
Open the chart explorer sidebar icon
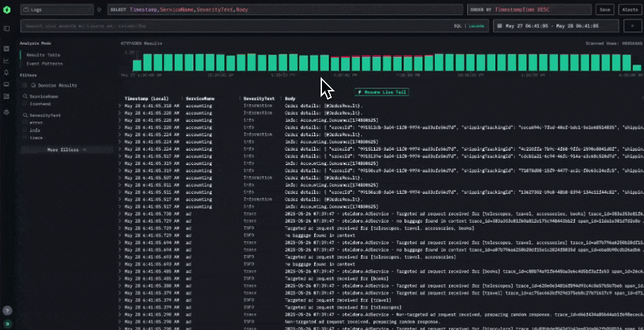click(x=6, y=60)
